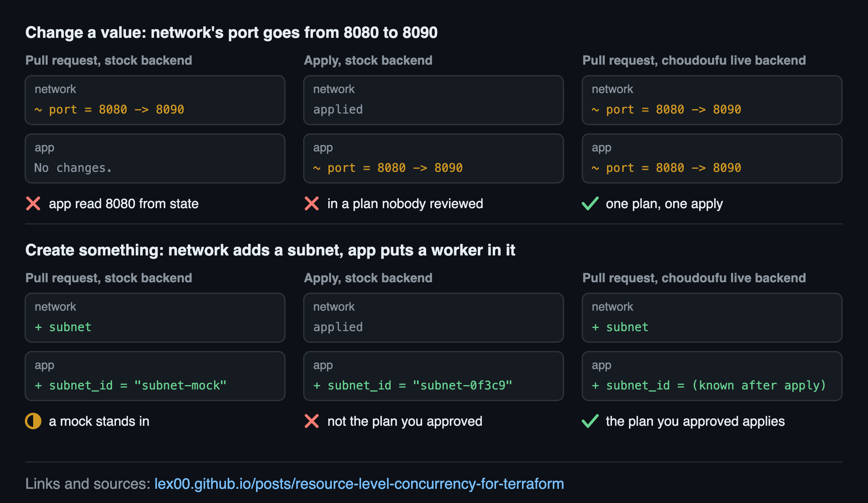The image size is (868, 503).
Task: Click half-filled circle icon beside 'a mock stands in'
Action: (x=33, y=421)
